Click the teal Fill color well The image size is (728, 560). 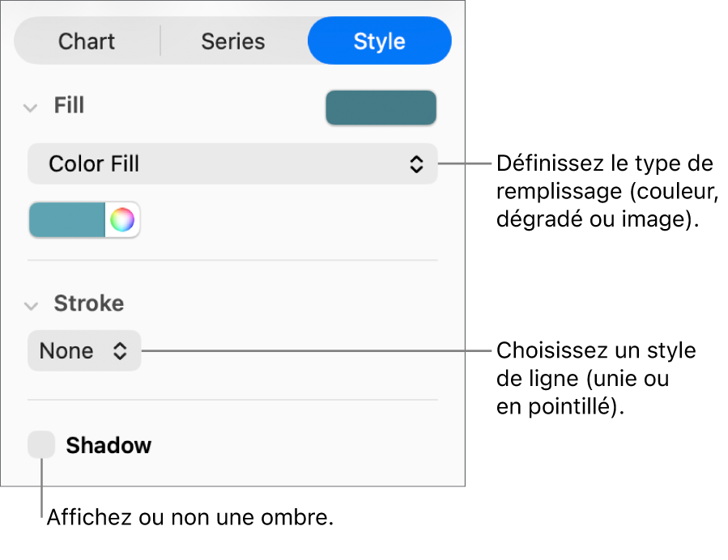[381, 107]
